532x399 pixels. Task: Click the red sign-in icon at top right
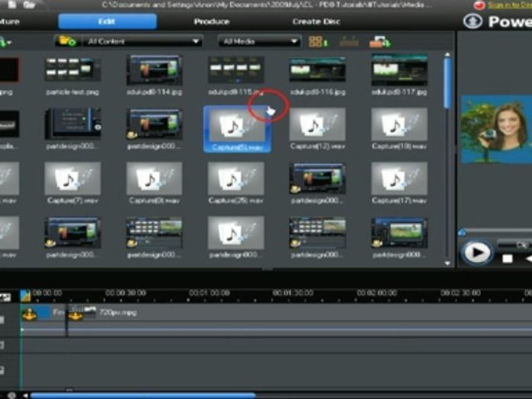[479, 5]
